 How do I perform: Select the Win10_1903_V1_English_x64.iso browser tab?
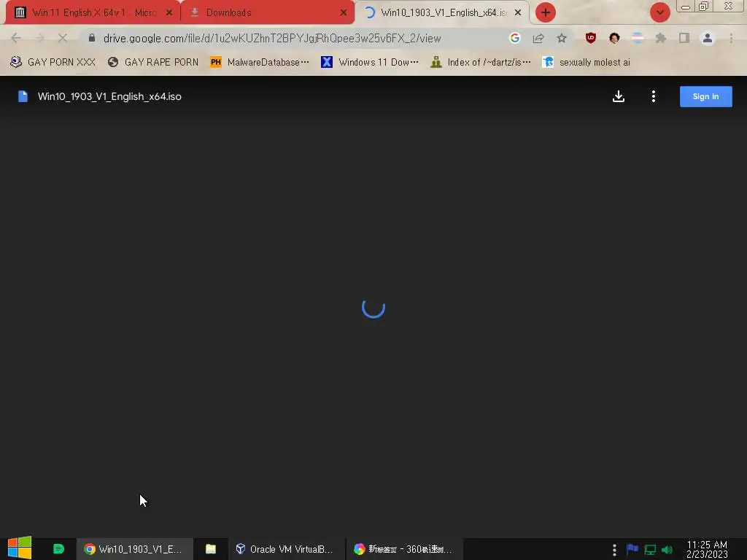pyautogui.click(x=443, y=13)
